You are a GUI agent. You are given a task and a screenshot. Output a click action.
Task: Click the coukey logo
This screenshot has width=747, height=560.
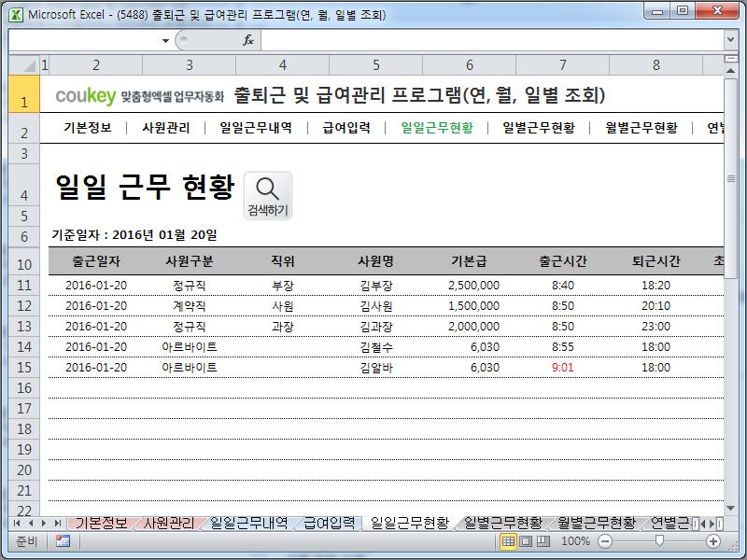[86, 96]
